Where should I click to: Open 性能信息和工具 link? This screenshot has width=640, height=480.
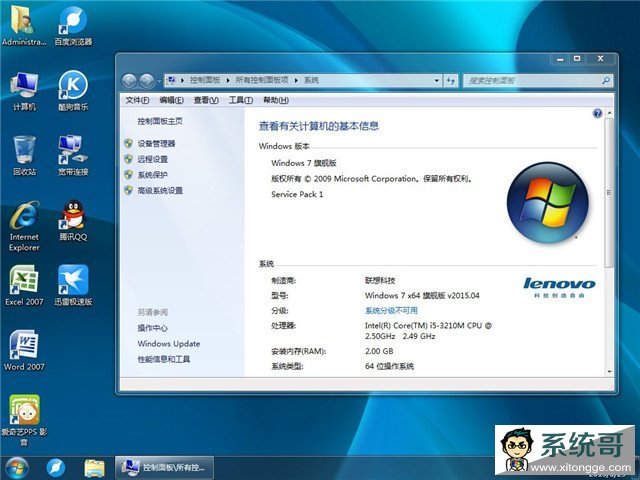[x=164, y=359]
